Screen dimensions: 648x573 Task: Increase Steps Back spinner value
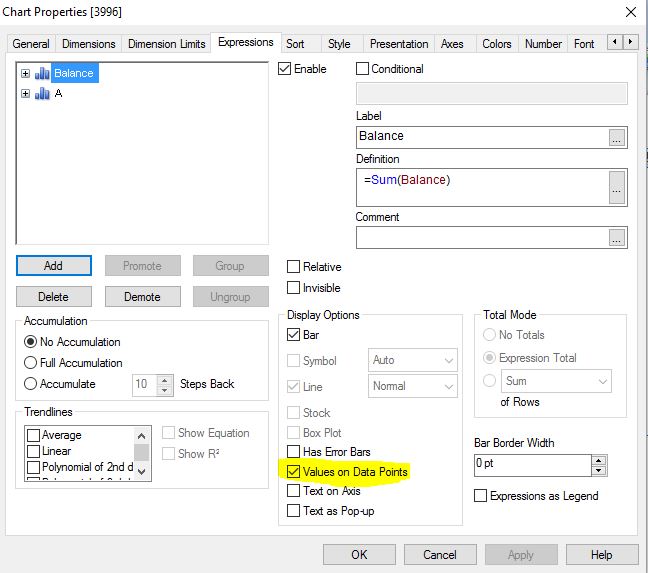point(164,380)
